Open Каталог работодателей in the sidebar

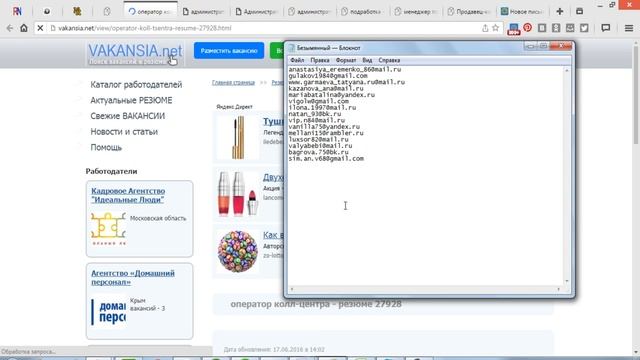pyautogui.click(x=136, y=84)
